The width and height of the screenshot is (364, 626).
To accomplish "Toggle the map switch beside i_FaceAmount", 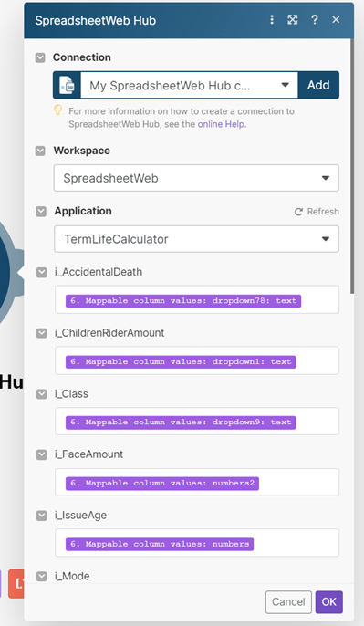I will click(x=42, y=454).
